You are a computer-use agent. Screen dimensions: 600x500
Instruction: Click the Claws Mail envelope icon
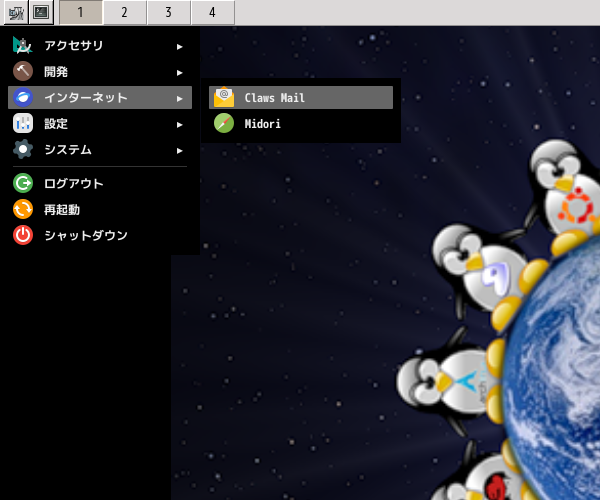click(224, 97)
